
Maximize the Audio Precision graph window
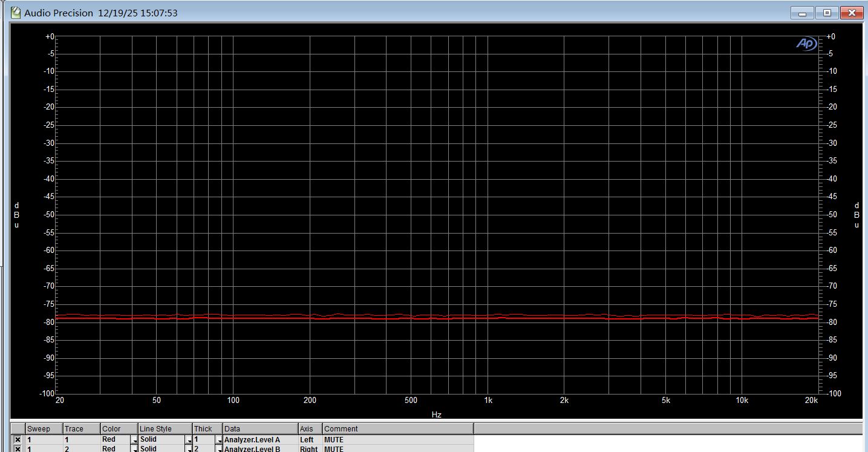826,13
